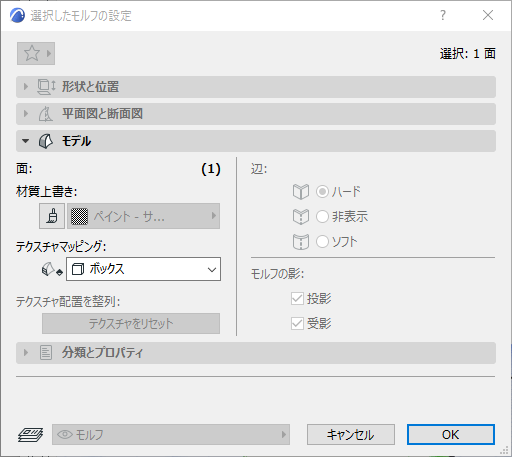
Task: Click the 分類とプロパティ list icon
Action: 46,353
